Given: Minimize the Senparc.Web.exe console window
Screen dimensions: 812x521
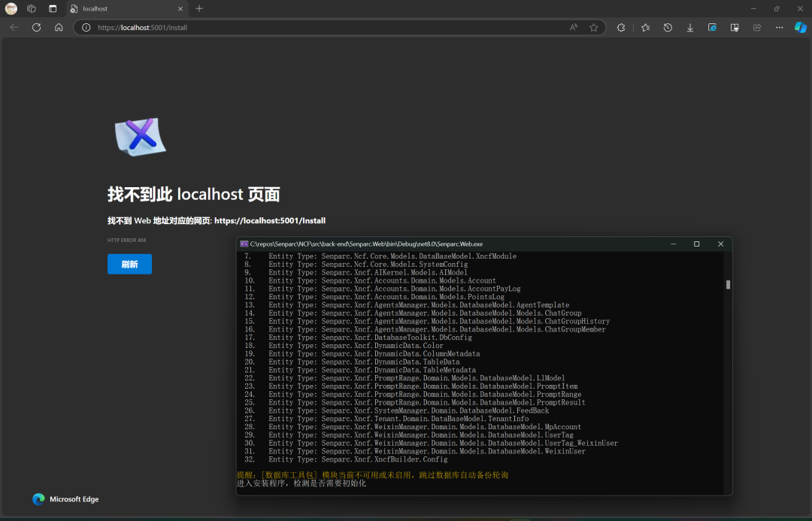Looking at the screenshot, I should (x=673, y=244).
